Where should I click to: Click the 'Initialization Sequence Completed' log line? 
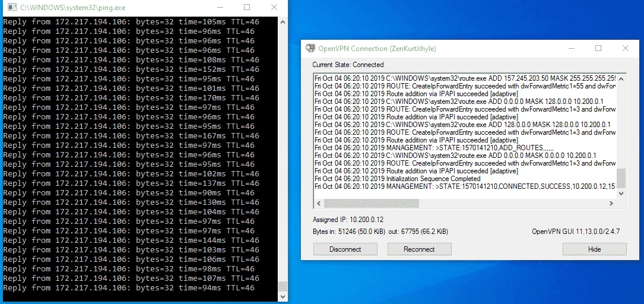tap(398, 179)
